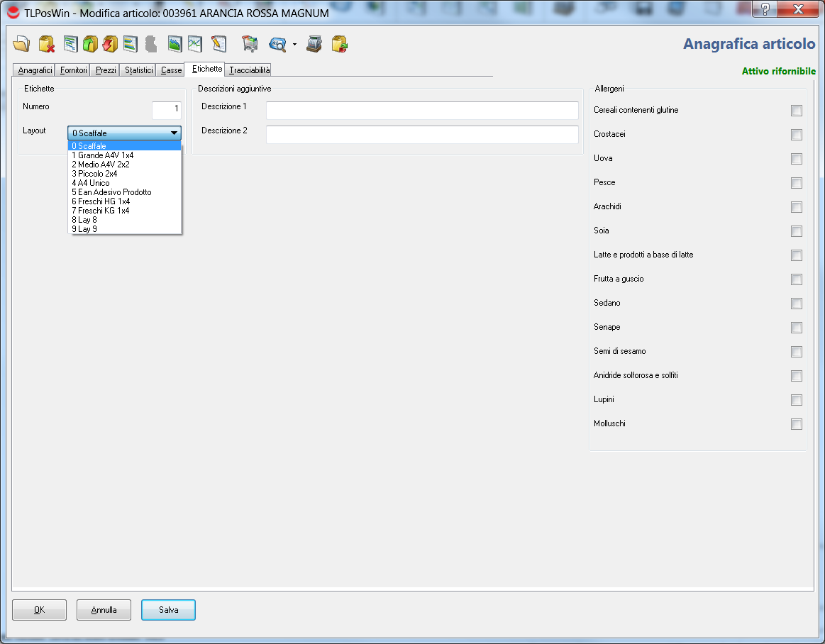This screenshot has height=644, width=825.
Task: Click the shopping cart toolbar icon
Action: pyautogui.click(x=250, y=45)
